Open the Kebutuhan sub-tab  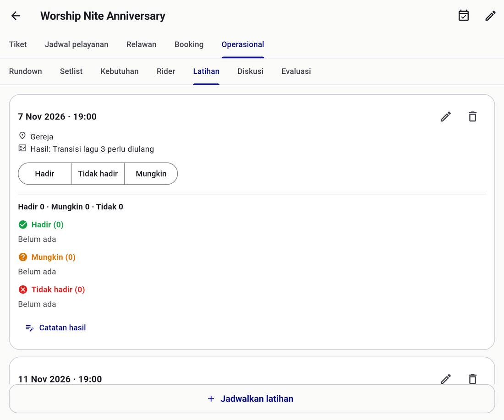click(x=120, y=71)
